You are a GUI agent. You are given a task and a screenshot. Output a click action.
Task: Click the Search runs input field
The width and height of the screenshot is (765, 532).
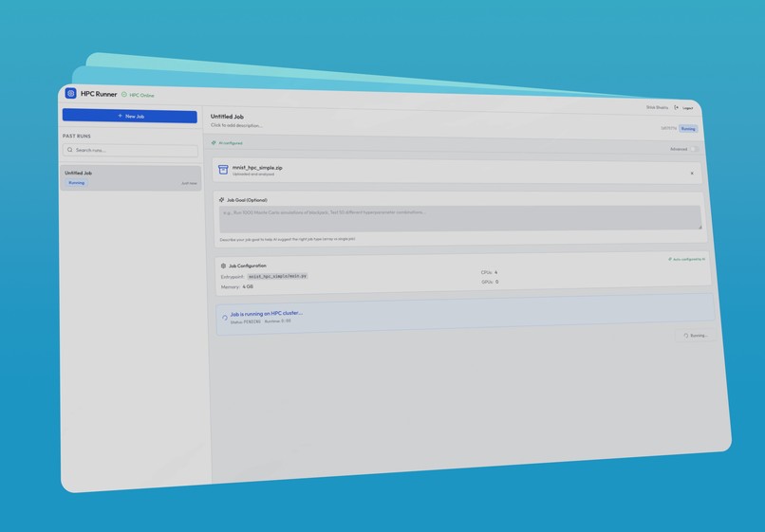coord(130,150)
